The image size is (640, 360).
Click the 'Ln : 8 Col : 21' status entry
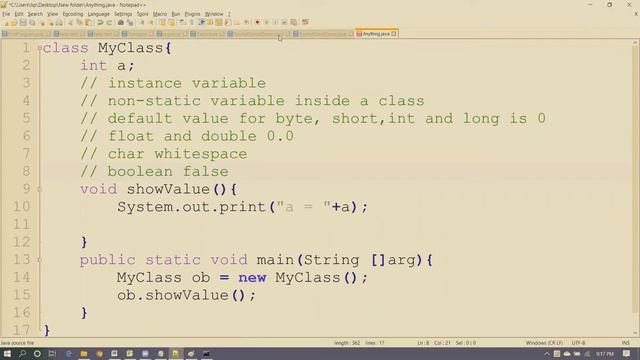coord(433,343)
